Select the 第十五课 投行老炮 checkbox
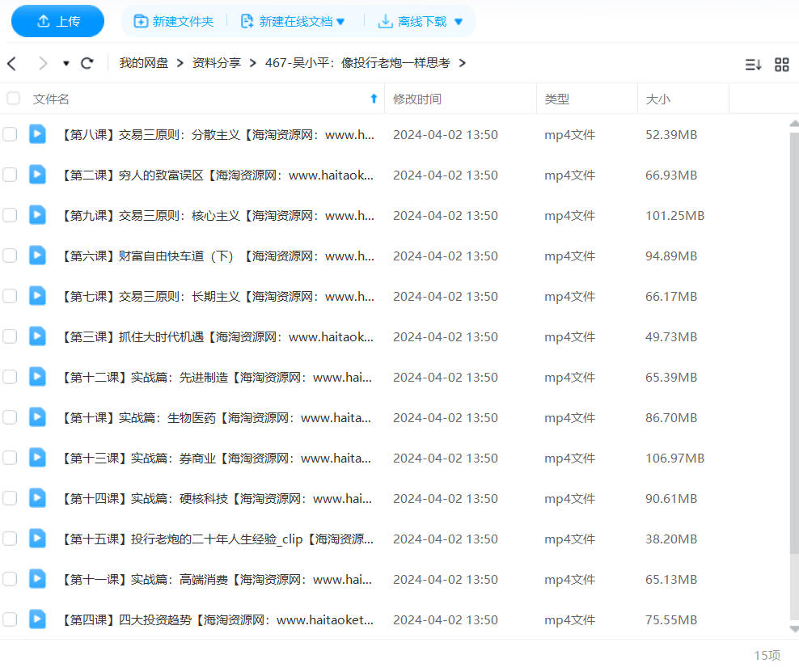 point(10,539)
